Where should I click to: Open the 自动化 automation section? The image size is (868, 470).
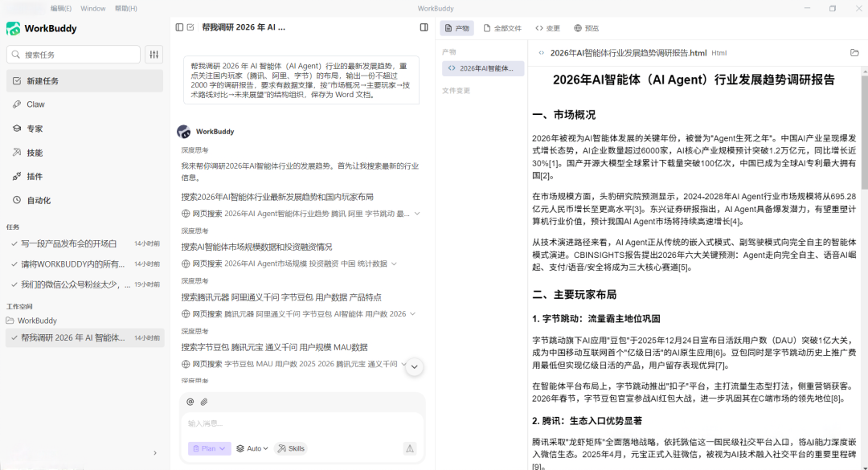(x=84, y=200)
